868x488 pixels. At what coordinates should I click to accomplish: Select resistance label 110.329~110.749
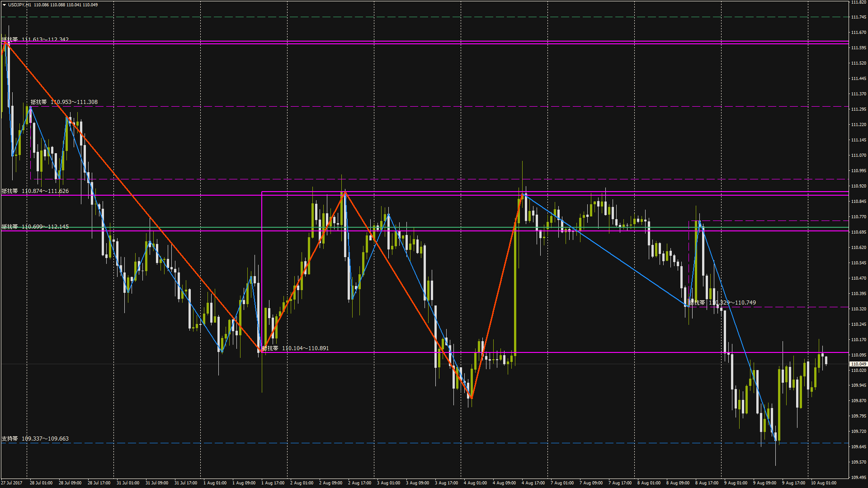[722, 303]
